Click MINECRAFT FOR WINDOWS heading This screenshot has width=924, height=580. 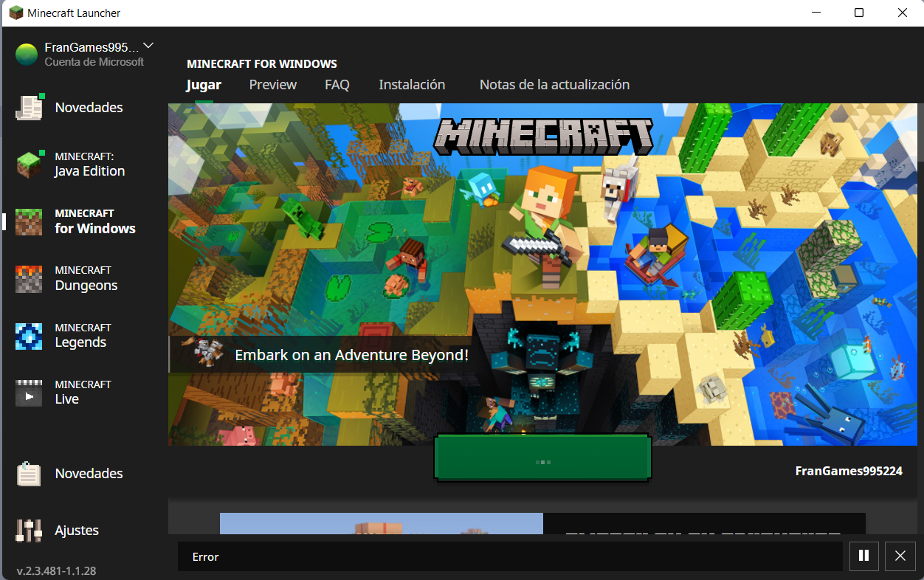262,64
